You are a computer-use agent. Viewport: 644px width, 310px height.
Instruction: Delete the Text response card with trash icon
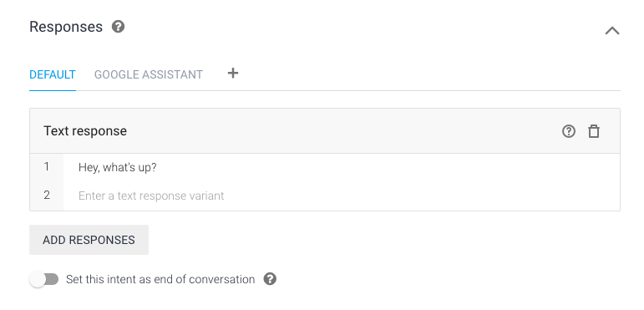(x=594, y=131)
